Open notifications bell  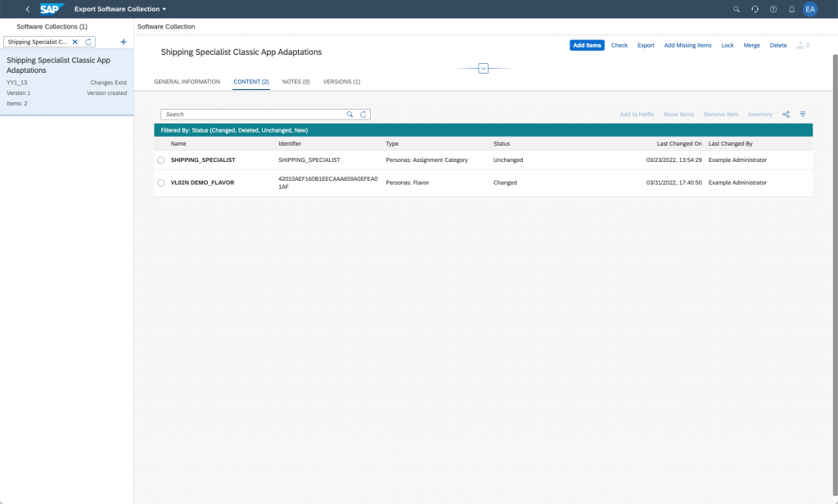[791, 9]
